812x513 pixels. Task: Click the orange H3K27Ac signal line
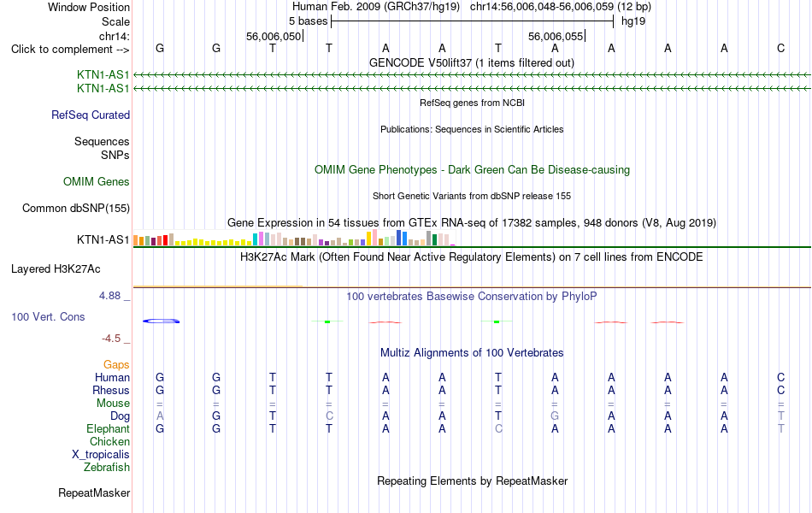point(217,286)
